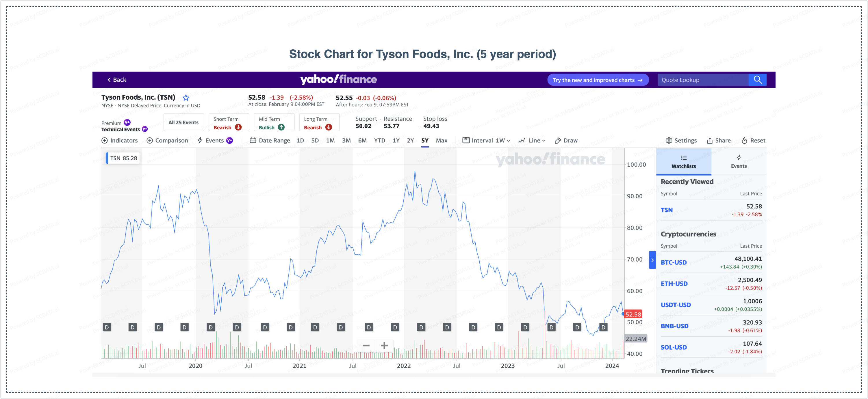Reset the chart view
The height and width of the screenshot is (399, 868).
click(745, 140)
